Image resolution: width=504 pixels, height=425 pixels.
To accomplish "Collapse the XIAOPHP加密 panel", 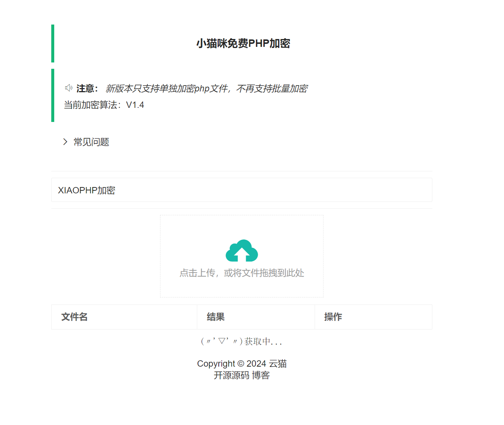I will coord(87,190).
